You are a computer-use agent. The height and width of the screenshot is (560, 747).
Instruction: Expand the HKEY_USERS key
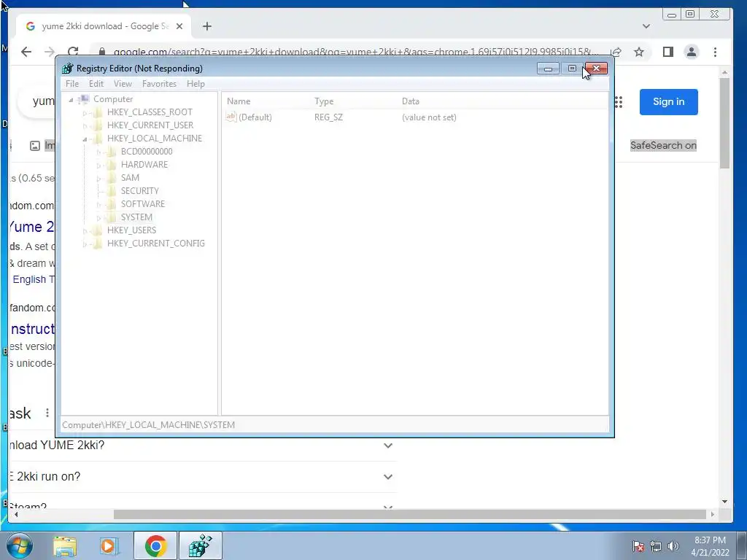pyautogui.click(x=85, y=231)
